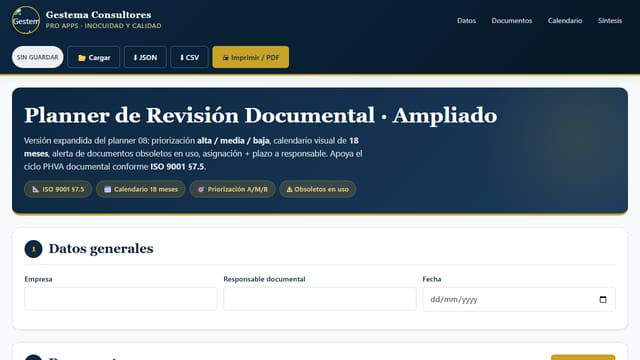Click the Gestema circular logo
The width and height of the screenshot is (640, 360).
point(26,20)
